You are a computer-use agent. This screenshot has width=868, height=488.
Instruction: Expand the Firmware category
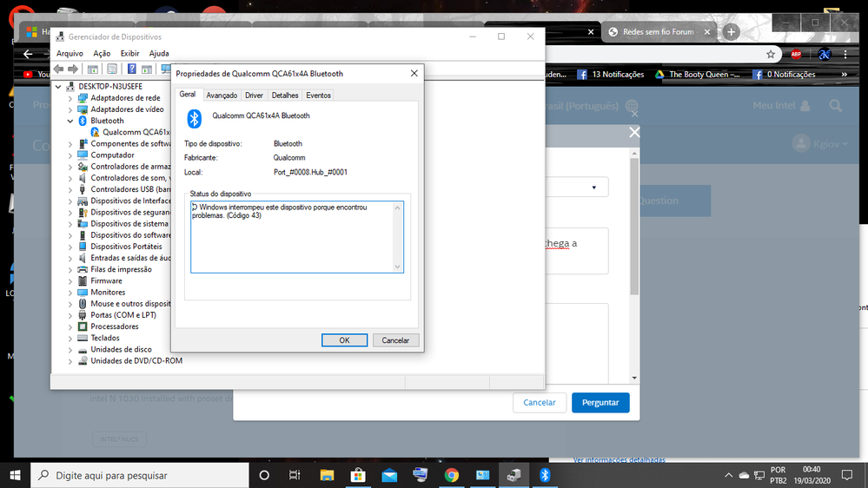click(70, 281)
